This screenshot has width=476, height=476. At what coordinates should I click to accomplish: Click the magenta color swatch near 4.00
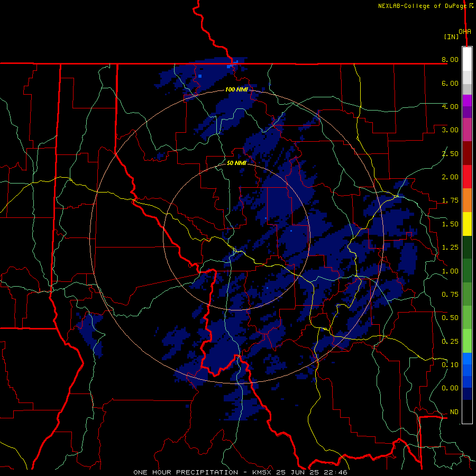pos(467,100)
